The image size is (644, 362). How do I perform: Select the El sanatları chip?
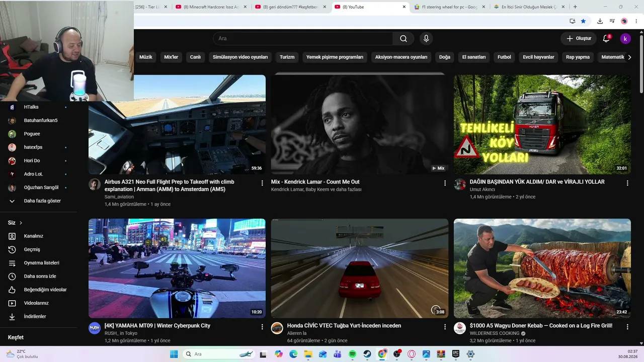[474, 57]
